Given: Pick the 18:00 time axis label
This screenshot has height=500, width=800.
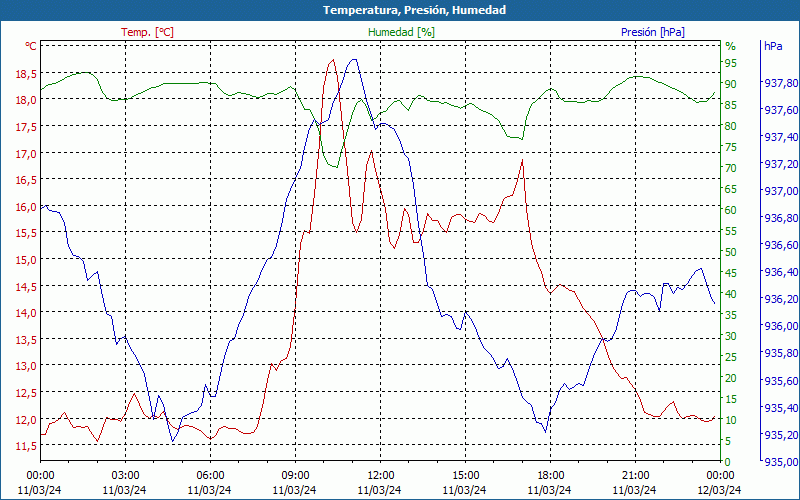Looking at the screenshot, I should 550,476.
